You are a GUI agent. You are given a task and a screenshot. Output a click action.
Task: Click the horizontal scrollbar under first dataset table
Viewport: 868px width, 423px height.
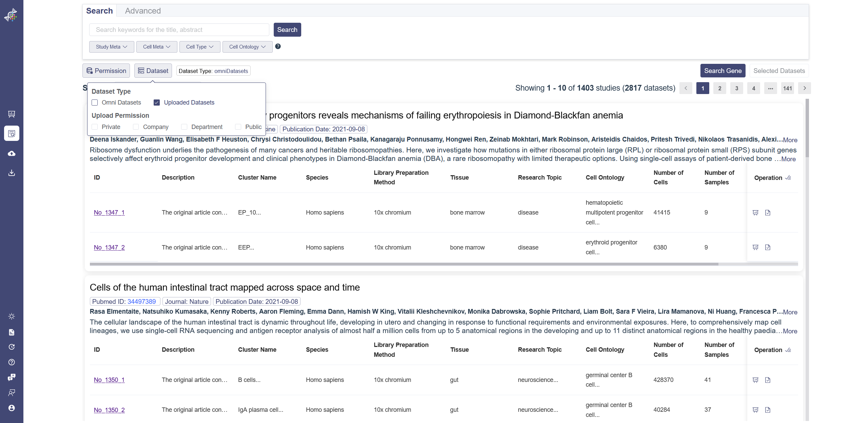tap(404, 264)
